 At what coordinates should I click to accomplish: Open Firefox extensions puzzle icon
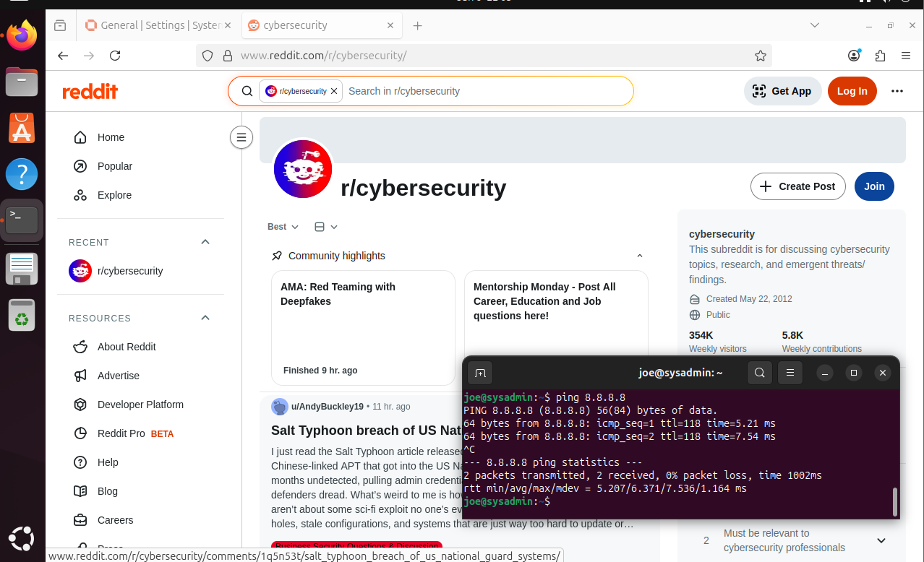click(880, 56)
